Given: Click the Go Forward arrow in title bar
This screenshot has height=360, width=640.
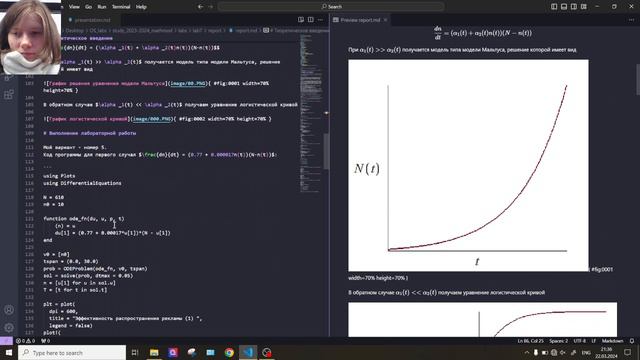Looking at the screenshot, I should click(x=211, y=7).
